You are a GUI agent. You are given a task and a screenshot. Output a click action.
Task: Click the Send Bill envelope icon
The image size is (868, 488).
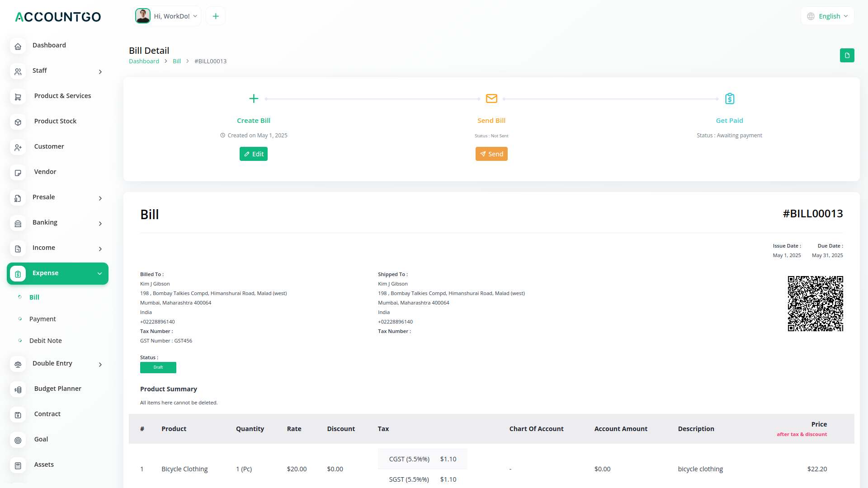pyautogui.click(x=491, y=99)
